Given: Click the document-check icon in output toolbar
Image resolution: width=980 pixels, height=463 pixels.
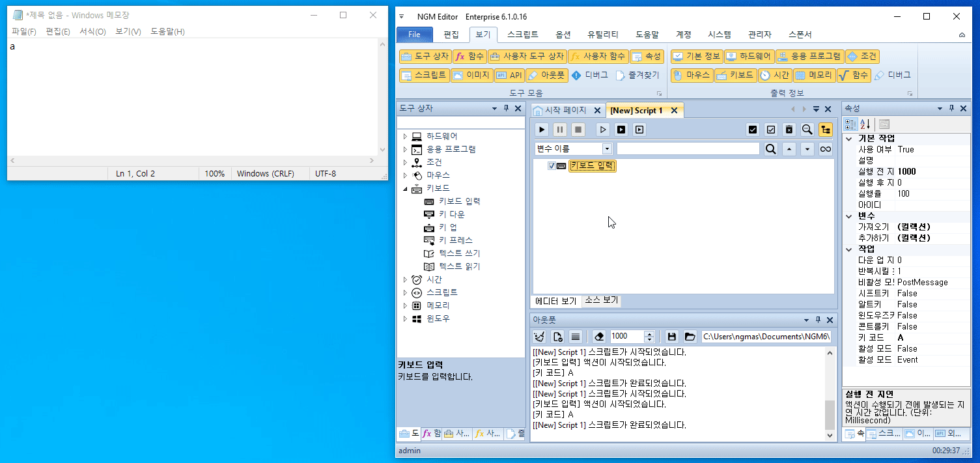Looking at the screenshot, I should pos(557,337).
